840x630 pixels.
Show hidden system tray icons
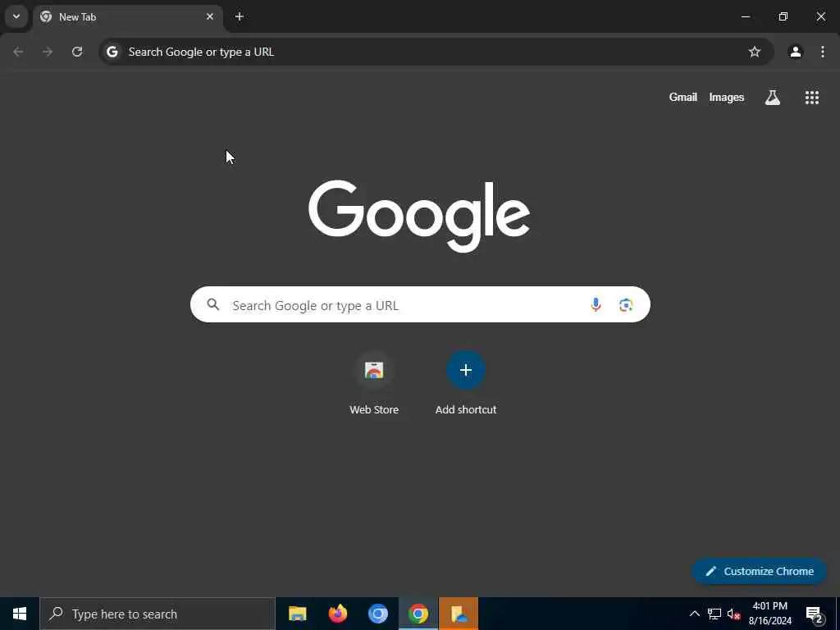click(x=694, y=614)
